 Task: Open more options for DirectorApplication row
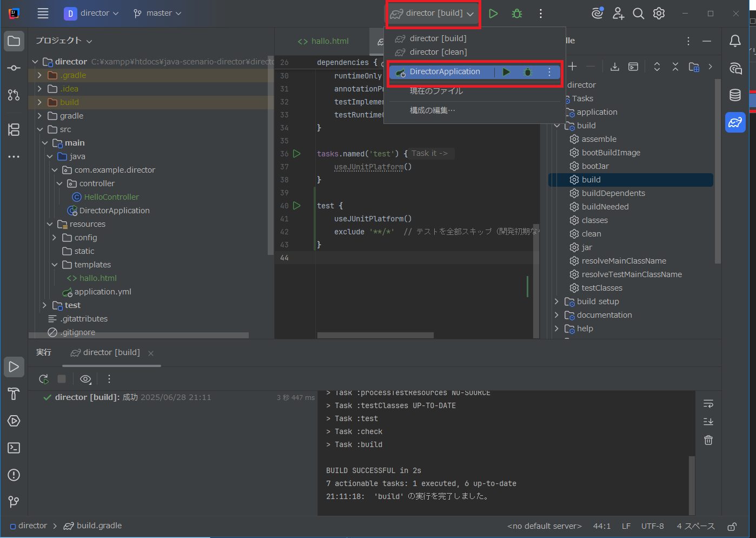(549, 72)
